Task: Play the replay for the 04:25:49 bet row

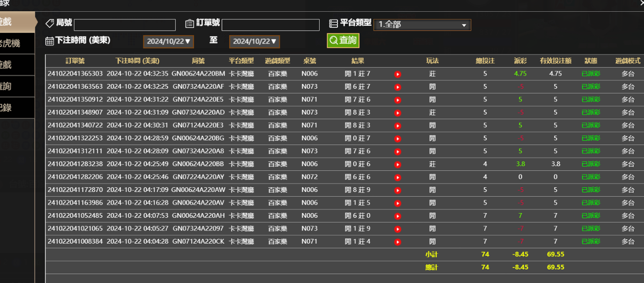Action: click(398, 164)
